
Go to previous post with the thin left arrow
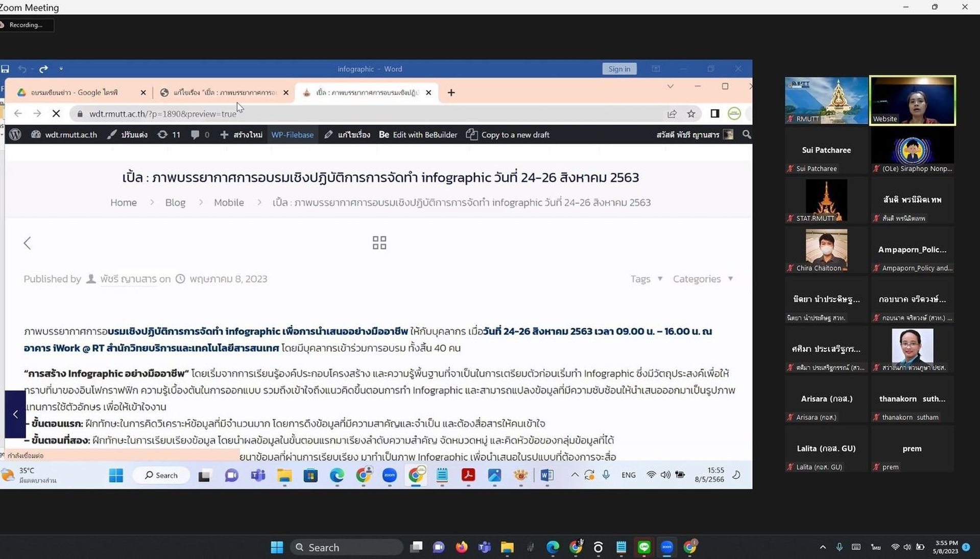28,243
